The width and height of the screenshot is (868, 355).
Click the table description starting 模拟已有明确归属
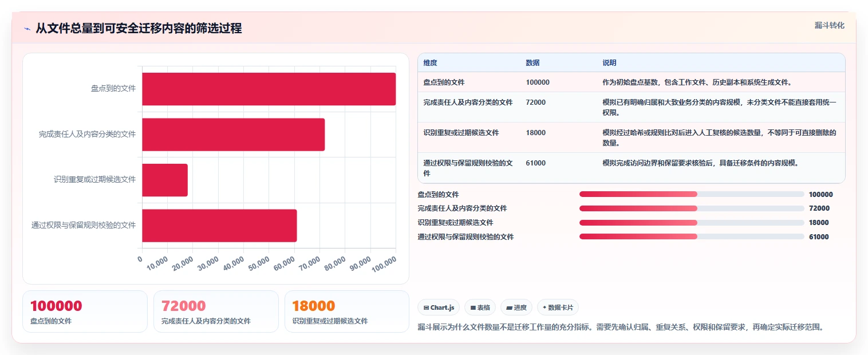pos(720,107)
